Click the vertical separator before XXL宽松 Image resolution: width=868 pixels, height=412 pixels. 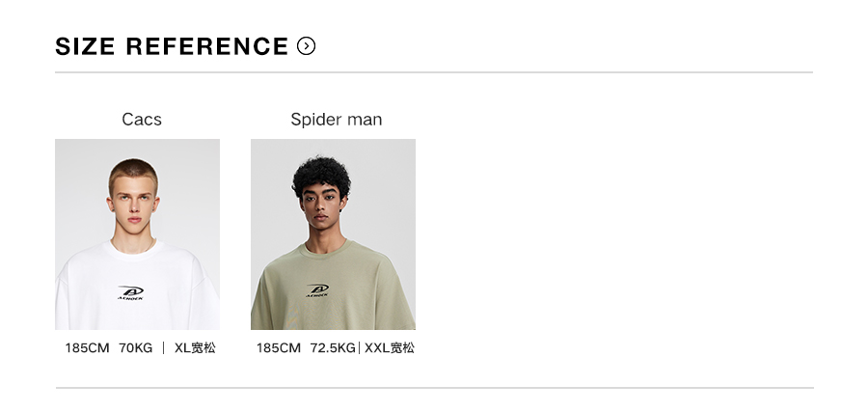click(x=360, y=347)
